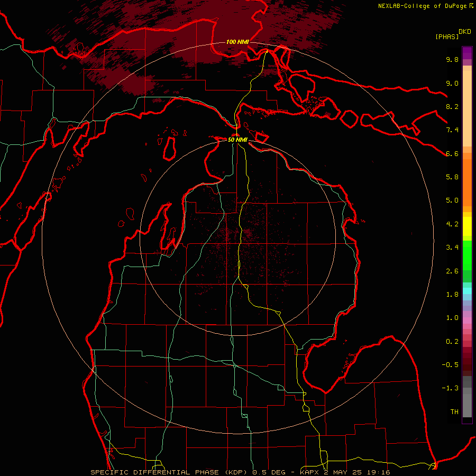
Task: Click the -1.3 scale value
Action: (x=450, y=388)
